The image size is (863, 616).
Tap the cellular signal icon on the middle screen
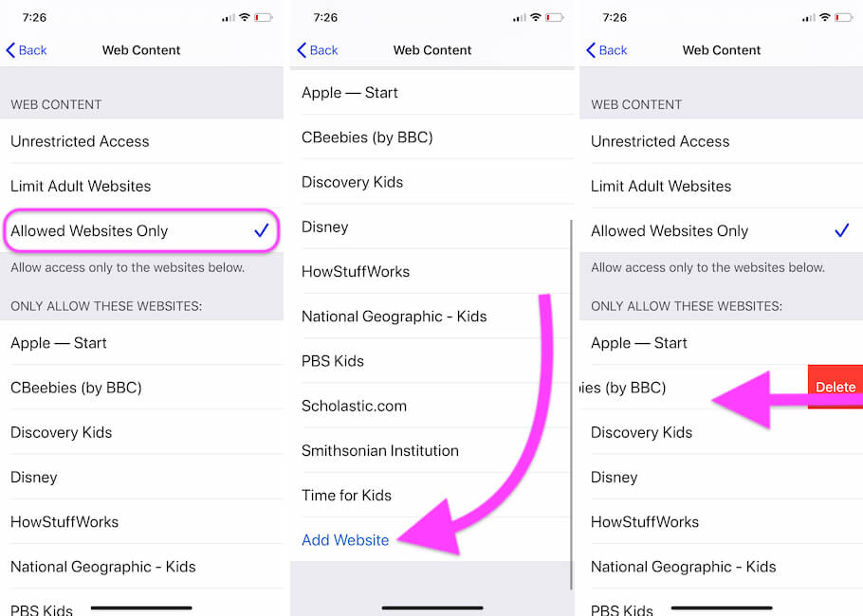click(519, 18)
